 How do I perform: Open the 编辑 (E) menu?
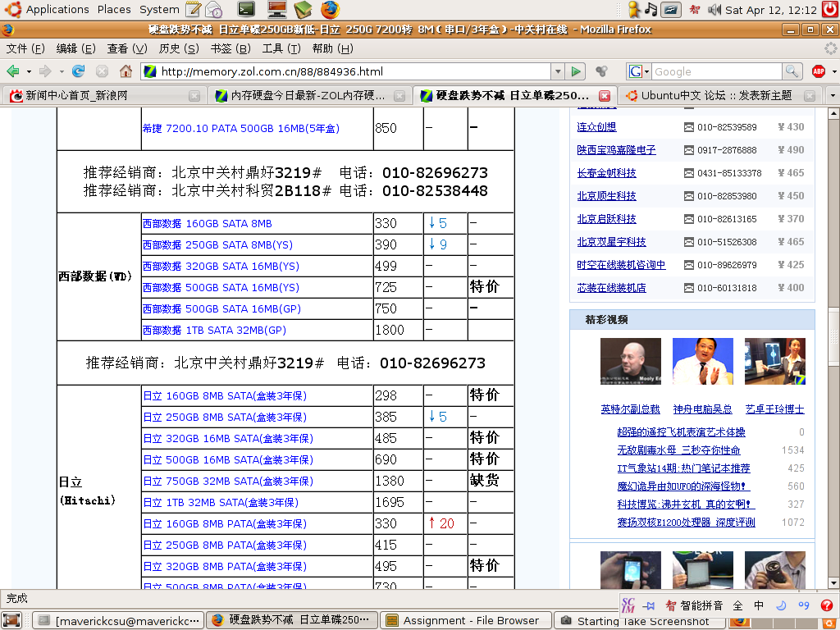(75, 48)
